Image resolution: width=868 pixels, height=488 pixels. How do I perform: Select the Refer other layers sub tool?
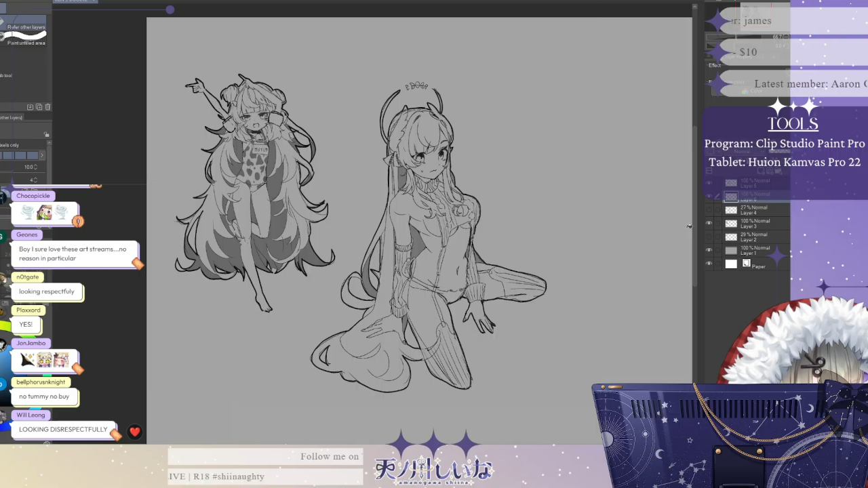pos(24,24)
